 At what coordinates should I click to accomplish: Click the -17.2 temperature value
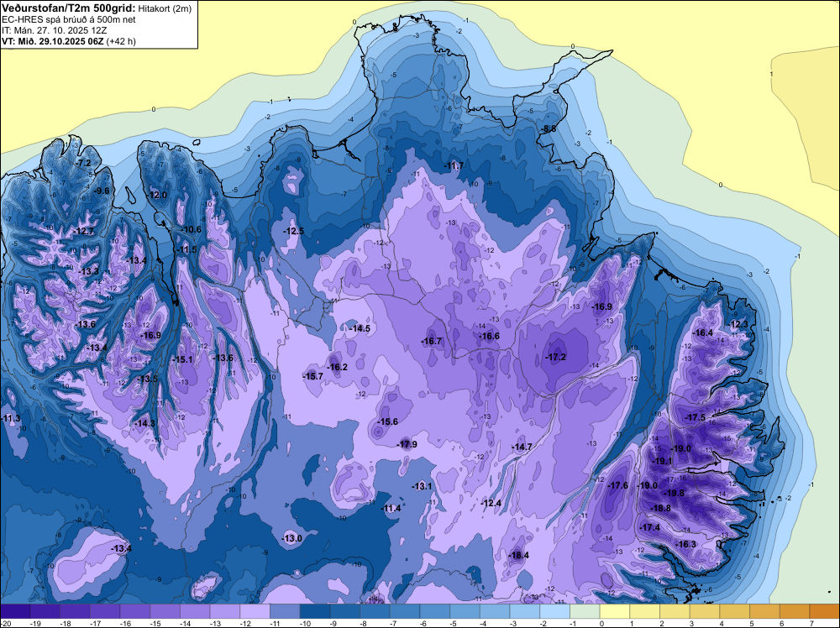[555, 357]
